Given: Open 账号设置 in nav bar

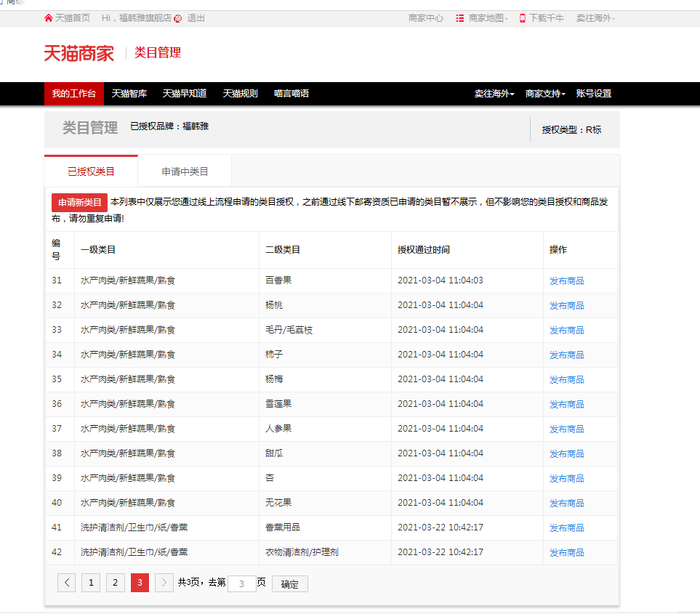Looking at the screenshot, I should click(x=593, y=94).
